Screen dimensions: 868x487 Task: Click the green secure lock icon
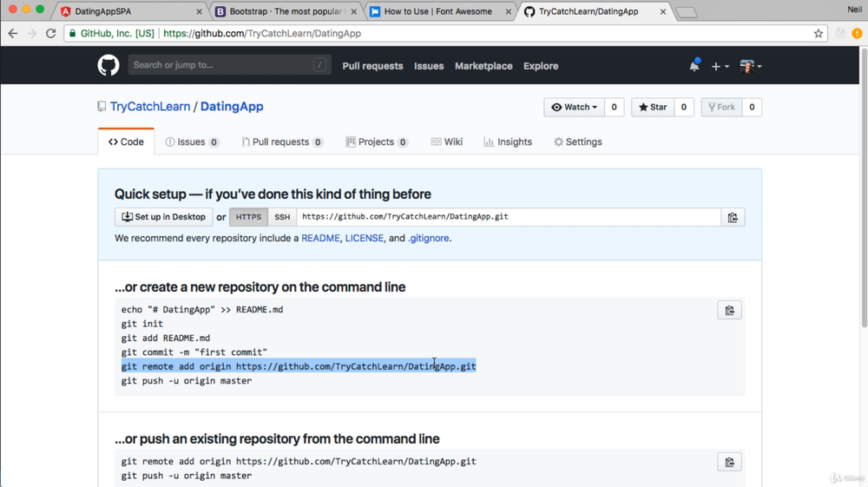click(x=72, y=33)
